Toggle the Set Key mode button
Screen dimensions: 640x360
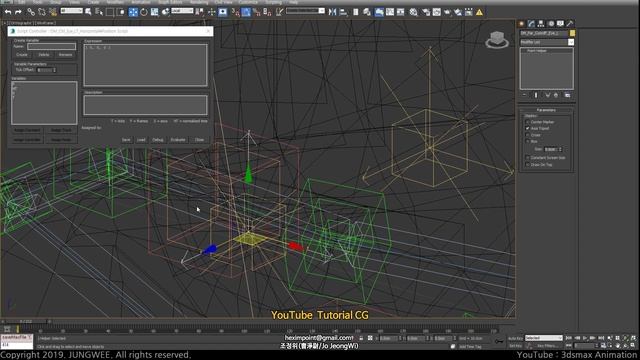pos(515,346)
